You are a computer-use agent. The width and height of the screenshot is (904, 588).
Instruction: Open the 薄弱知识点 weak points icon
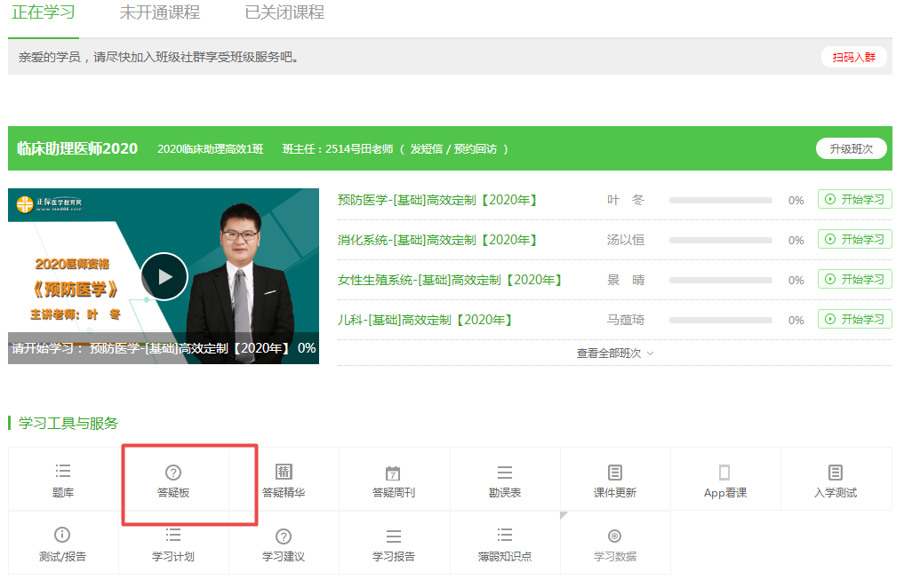(504, 536)
